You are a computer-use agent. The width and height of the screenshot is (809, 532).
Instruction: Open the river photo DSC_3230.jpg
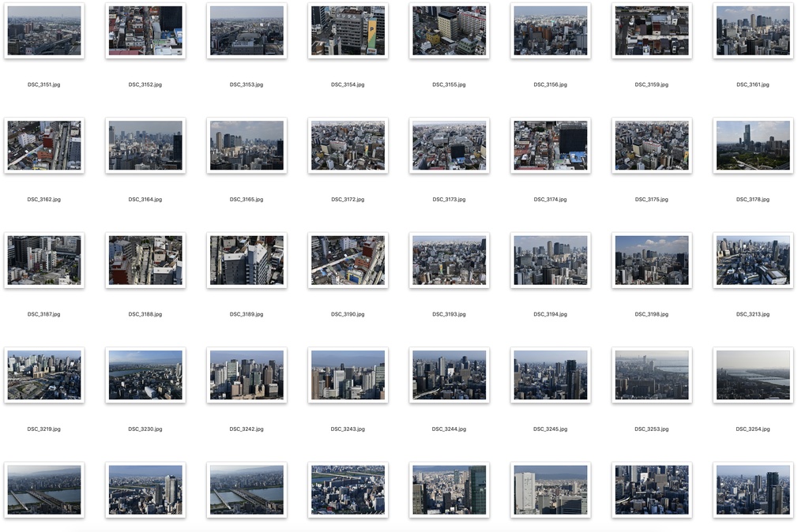point(145,375)
